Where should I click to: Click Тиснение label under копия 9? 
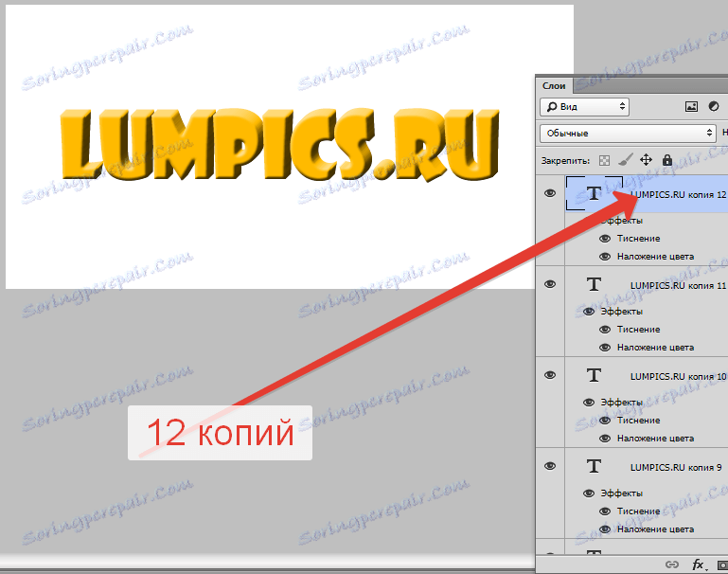638,511
